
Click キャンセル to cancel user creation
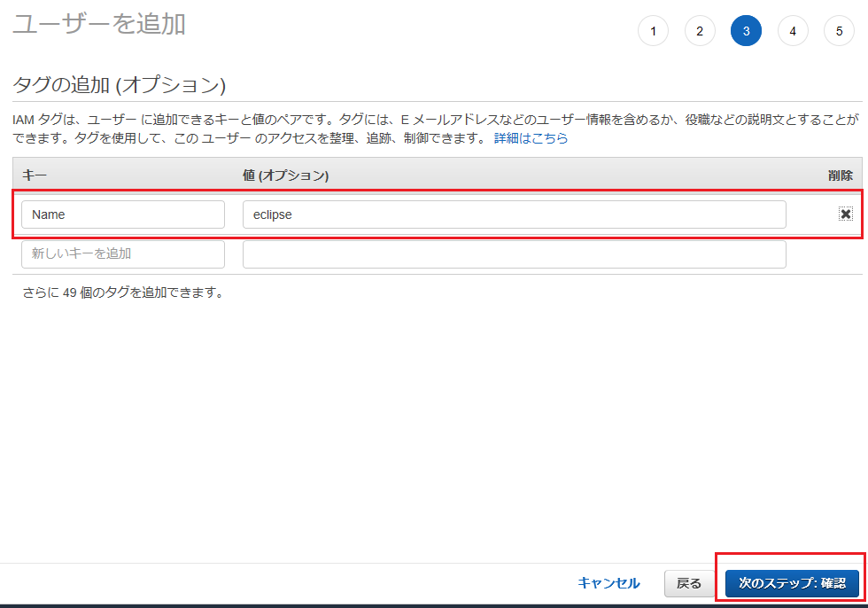(609, 583)
